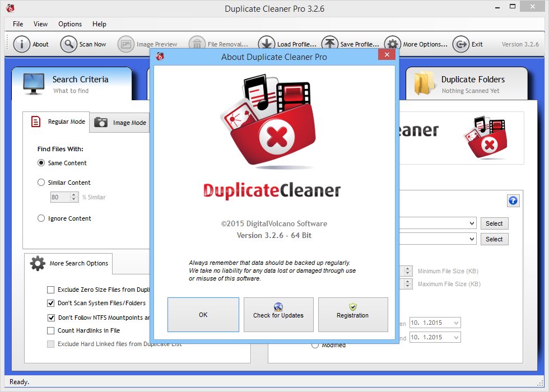This screenshot has height=392, width=549.
Task: Select the Image Mode tab
Action: (x=120, y=123)
